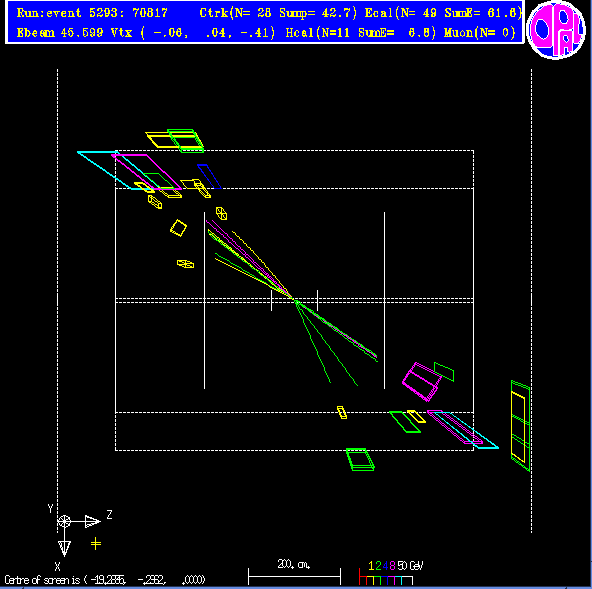The width and height of the screenshot is (592, 589).
Task: Select the Z axis arrow indicator
Action: pos(92,521)
